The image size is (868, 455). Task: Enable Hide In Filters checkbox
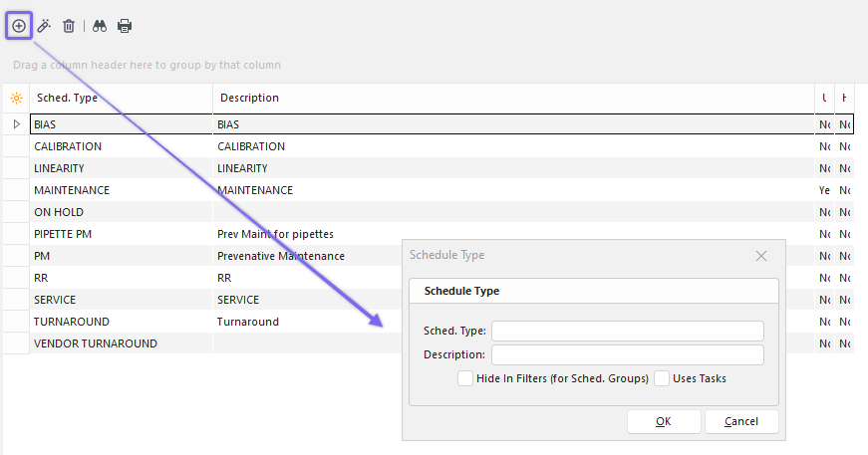coord(465,378)
